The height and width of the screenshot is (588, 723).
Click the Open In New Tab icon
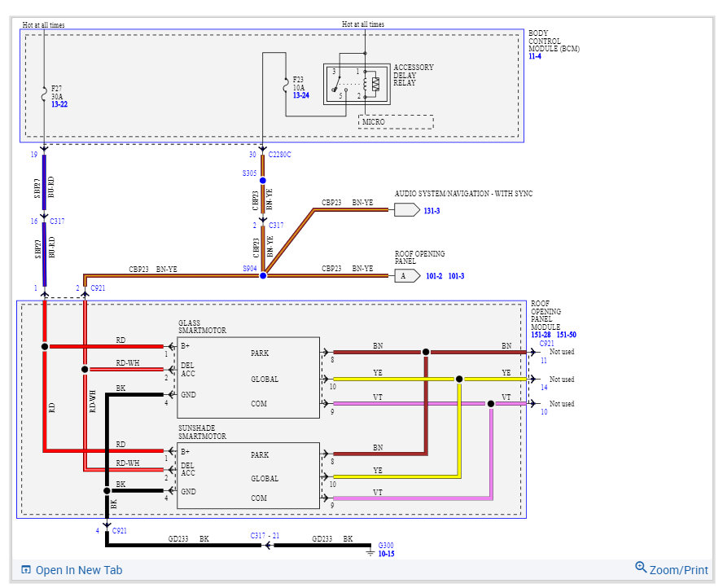26,570
